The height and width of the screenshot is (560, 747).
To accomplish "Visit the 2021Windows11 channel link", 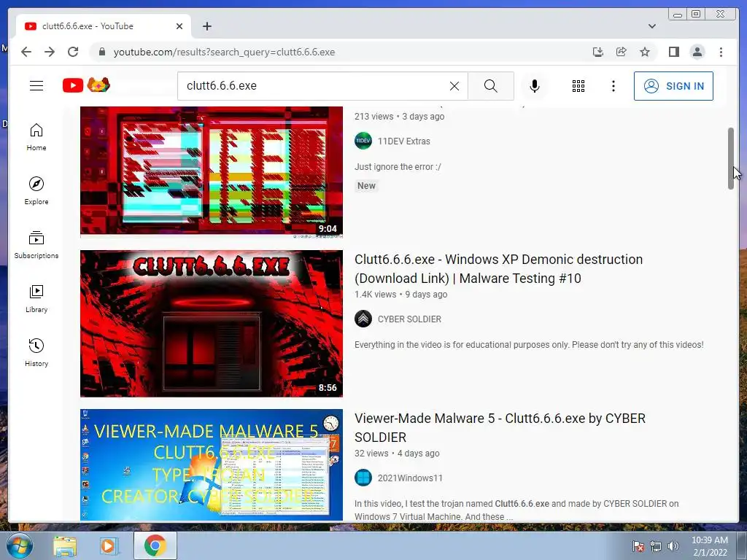I will pyautogui.click(x=410, y=478).
